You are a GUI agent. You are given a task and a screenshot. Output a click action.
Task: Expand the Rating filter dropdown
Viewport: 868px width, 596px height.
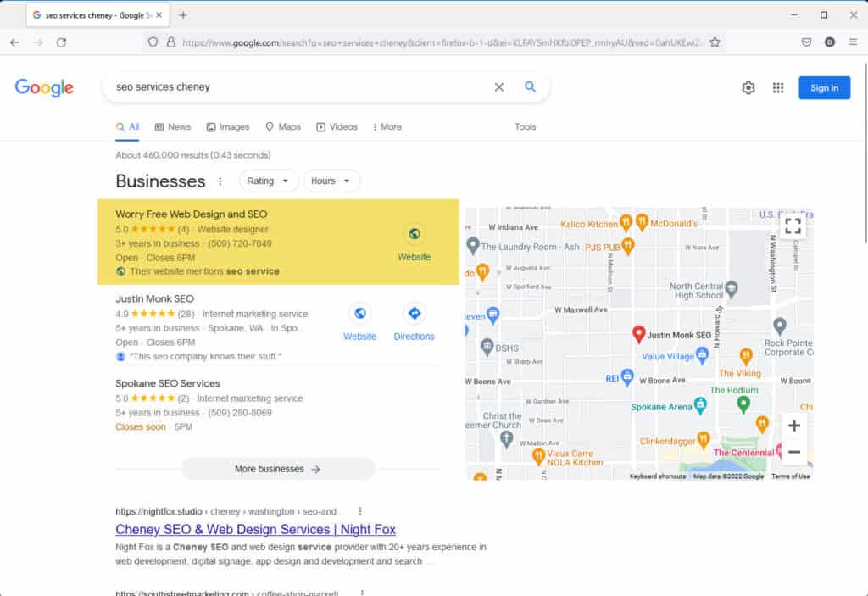pos(269,181)
